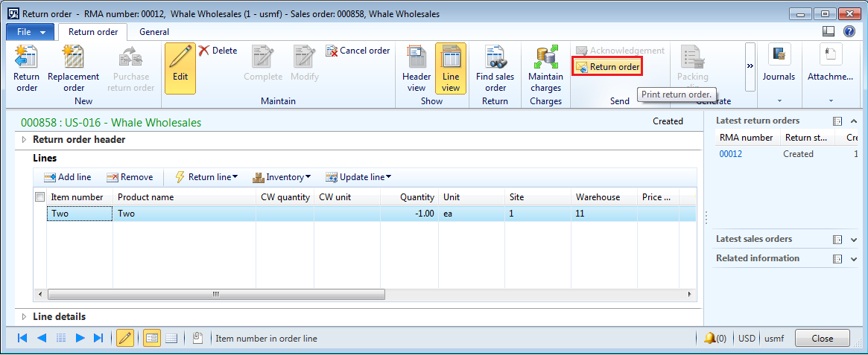Image resolution: width=868 pixels, height=355 pixels.
Task: Expand the Latest sales orders pane
Action: pos(854,240)
